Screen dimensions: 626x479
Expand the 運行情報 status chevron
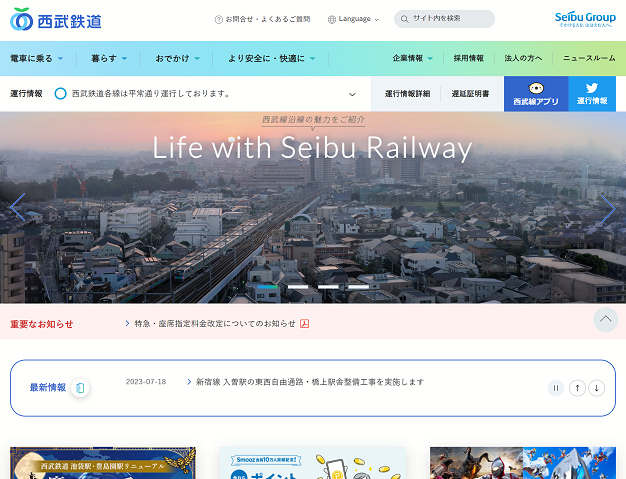[352, 95]
